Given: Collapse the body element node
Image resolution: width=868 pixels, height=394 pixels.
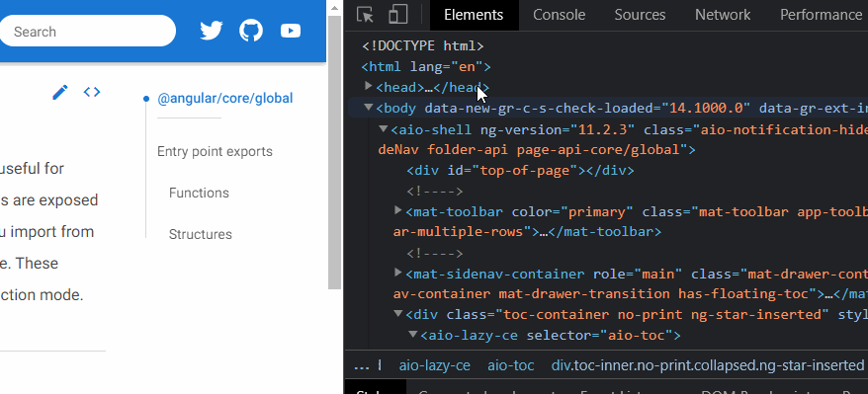Looking at the screenshot, I should coord(368,108).
